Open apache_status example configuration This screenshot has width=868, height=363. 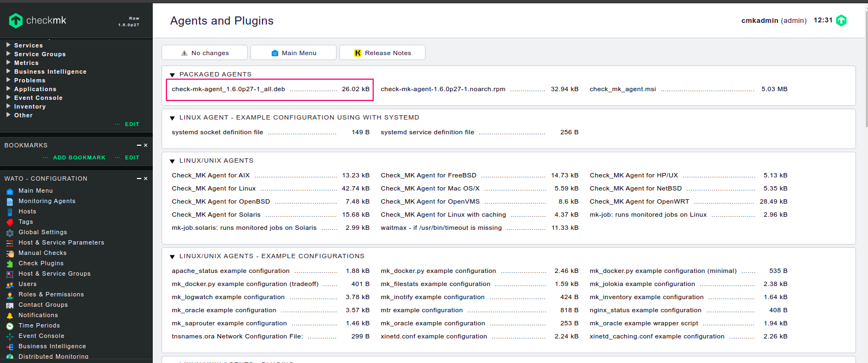coord(231,271)
